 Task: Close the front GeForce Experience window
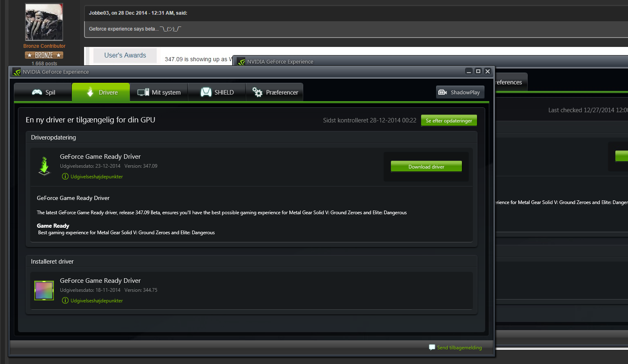488,71
